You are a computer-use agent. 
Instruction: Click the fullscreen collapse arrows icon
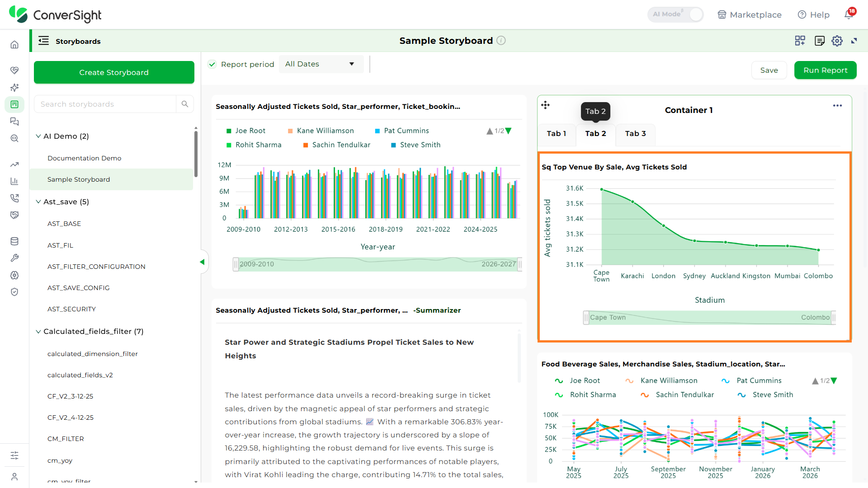(854, 41)
